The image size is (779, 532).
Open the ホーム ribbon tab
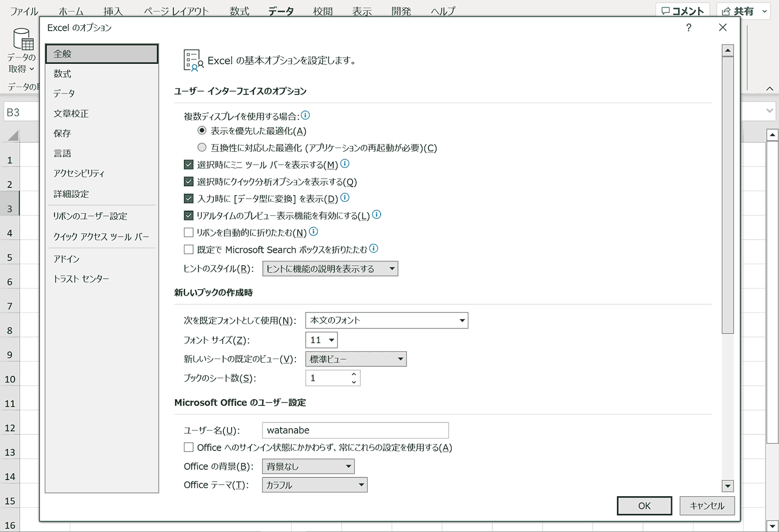click(71, 11)
